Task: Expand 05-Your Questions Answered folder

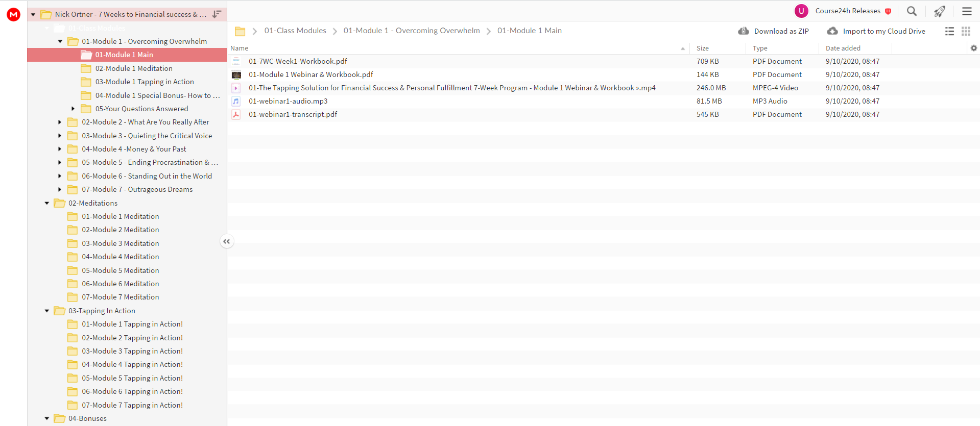Action: coord(73,109)
